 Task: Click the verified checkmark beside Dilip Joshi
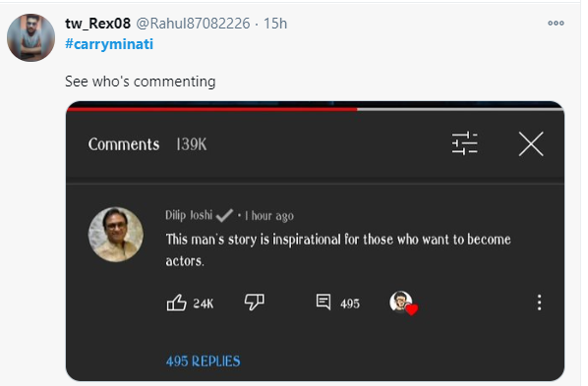tap(224, 215)
